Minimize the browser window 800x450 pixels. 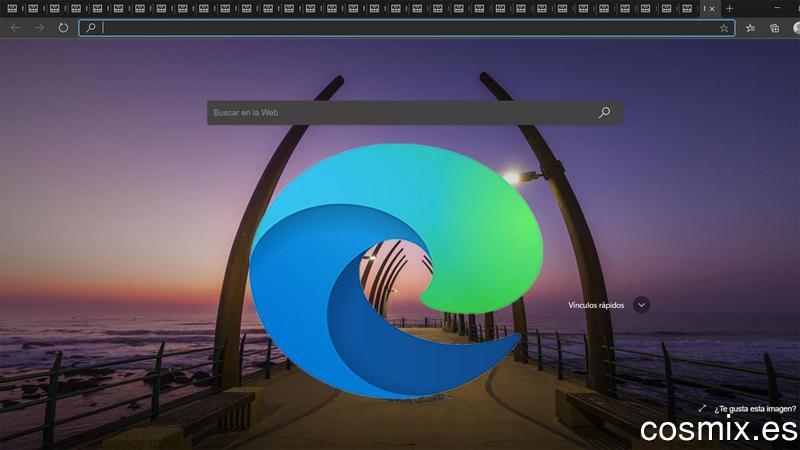[777, 8]
